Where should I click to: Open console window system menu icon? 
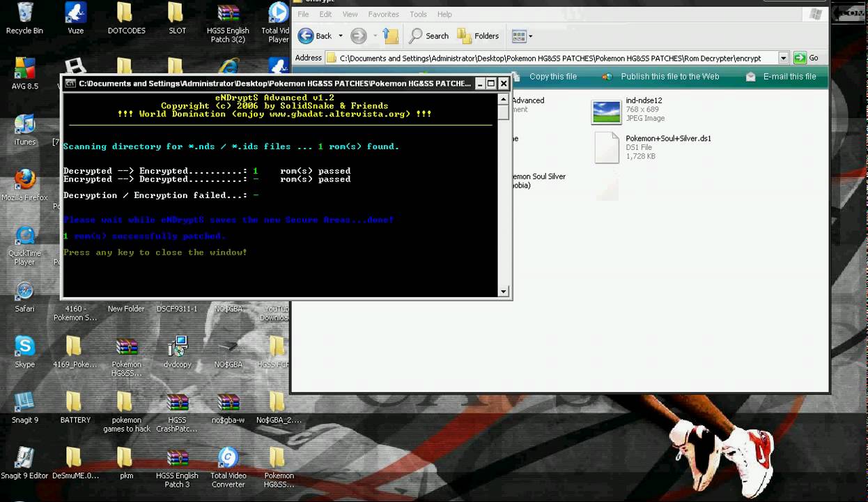[70, 84]
